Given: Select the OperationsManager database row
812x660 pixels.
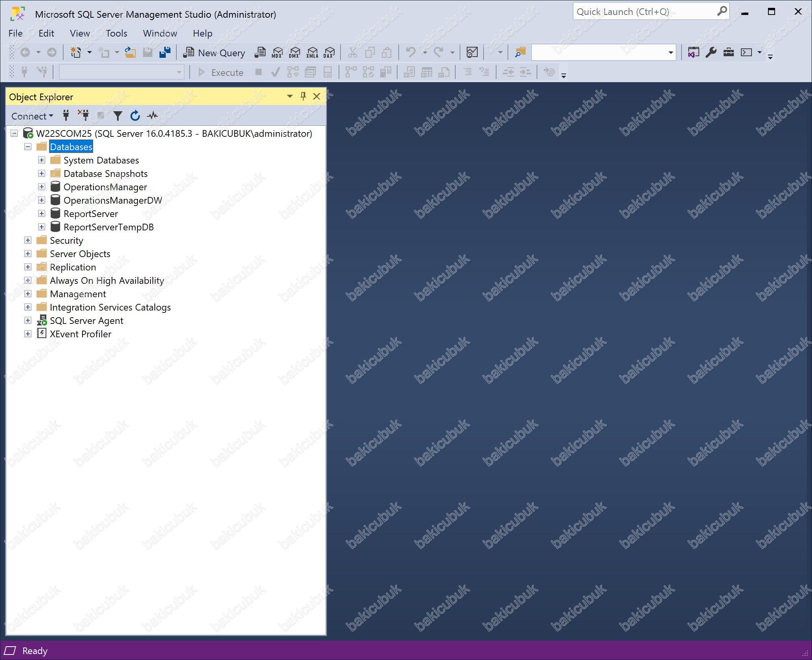Looking at the screenshot, I should pyautogui.click(x=105, y=187).
